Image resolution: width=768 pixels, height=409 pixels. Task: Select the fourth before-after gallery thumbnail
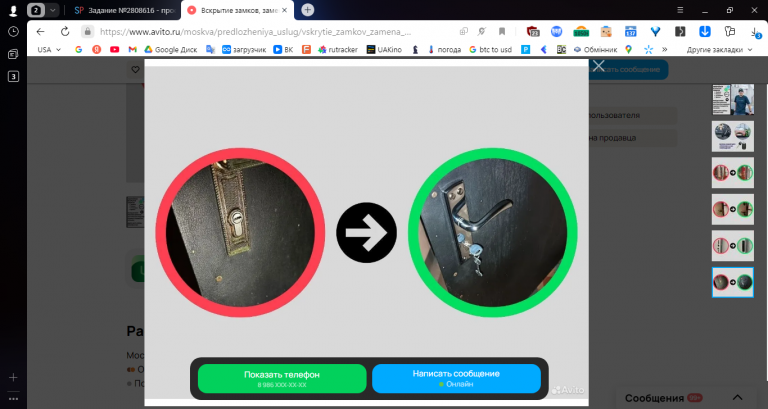click(x=733, y=209)
